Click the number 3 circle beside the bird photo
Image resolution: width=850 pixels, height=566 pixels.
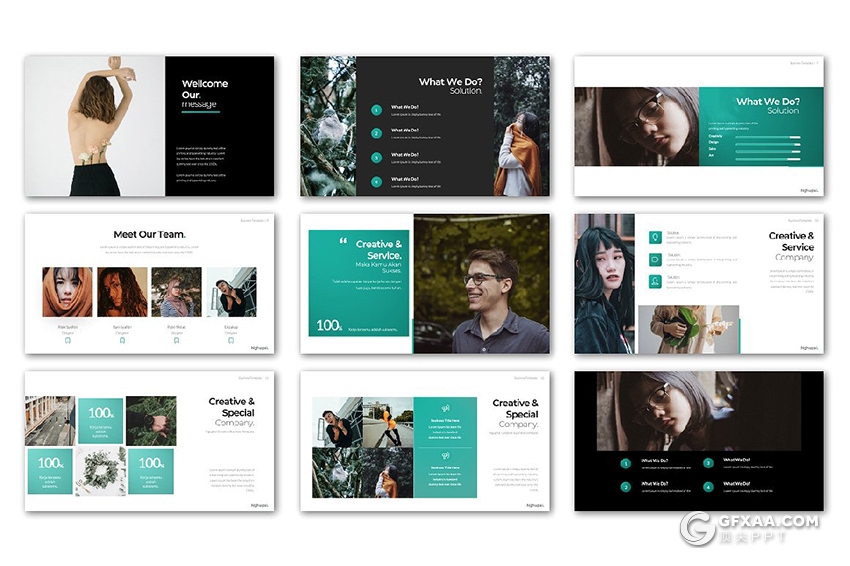[x=376, y=158]
